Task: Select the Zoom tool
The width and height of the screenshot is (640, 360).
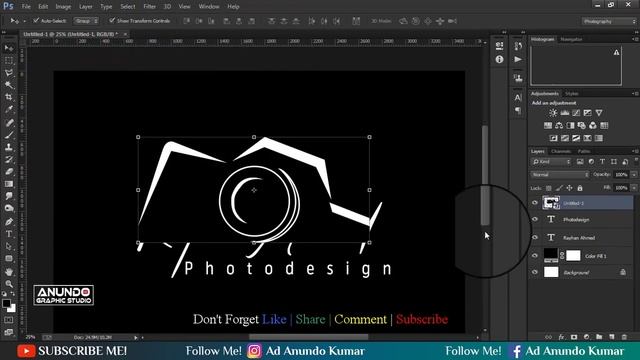Action: click(x=9, y=284)
